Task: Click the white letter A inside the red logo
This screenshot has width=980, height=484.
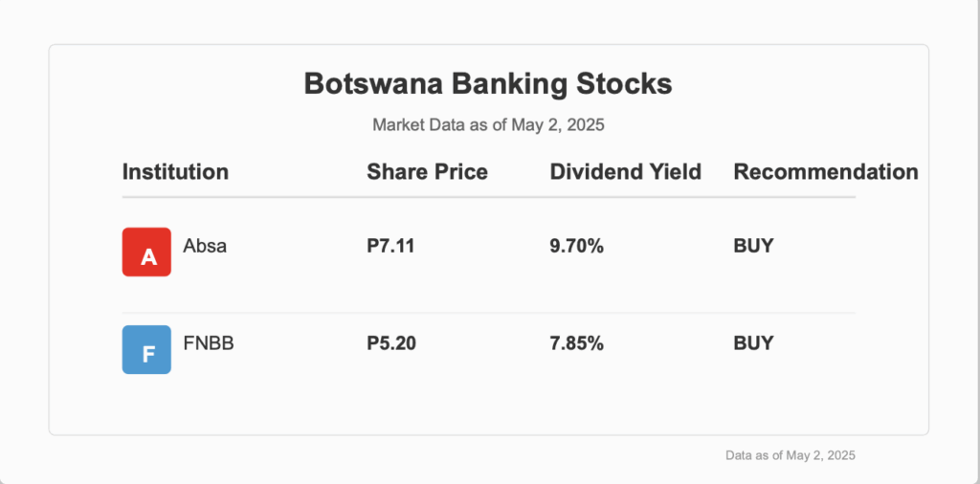Action: coord(148,256)
